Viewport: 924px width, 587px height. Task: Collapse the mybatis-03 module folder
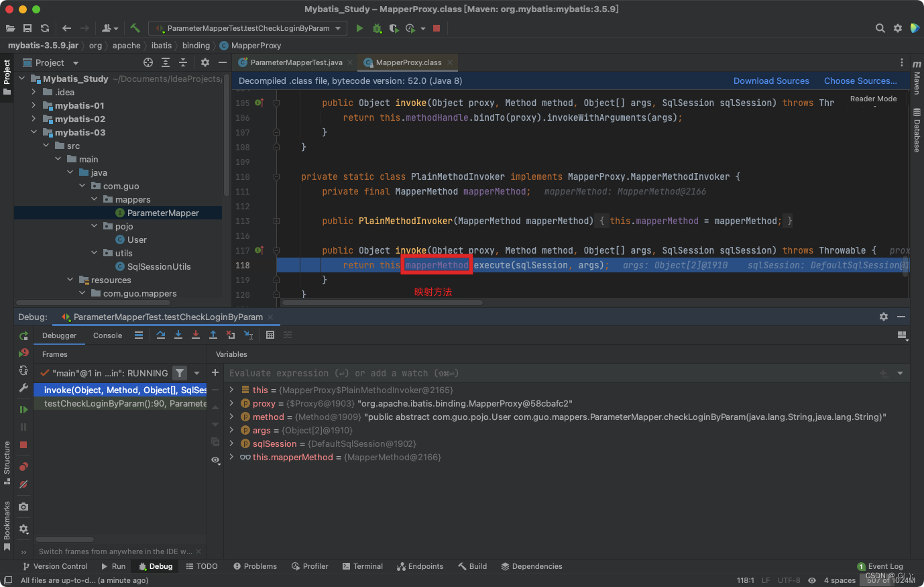point(34,132)
